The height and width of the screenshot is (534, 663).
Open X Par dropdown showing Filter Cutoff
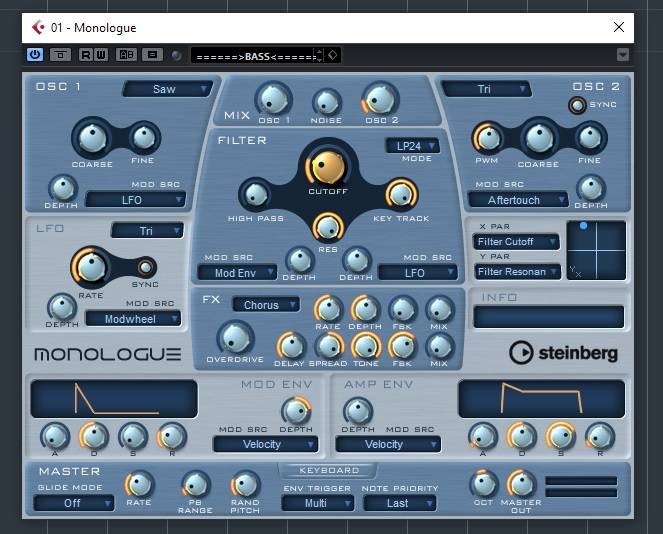pyautogui.click(x=516, y=241)
